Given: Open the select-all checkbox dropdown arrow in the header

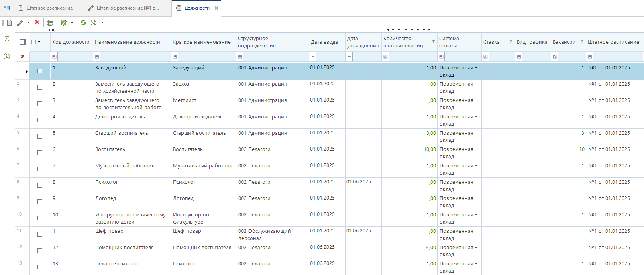Looking at the screenshot, I should [x=39, y=42].
